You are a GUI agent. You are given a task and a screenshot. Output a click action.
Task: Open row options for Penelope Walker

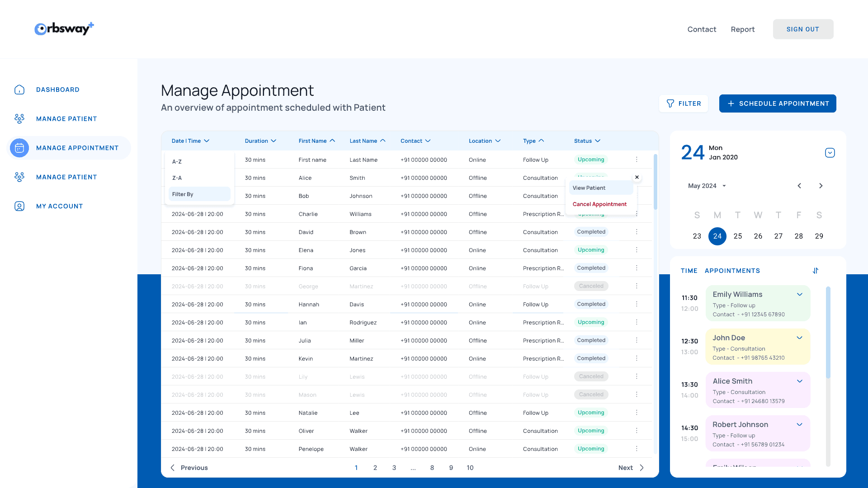(637, 449)
